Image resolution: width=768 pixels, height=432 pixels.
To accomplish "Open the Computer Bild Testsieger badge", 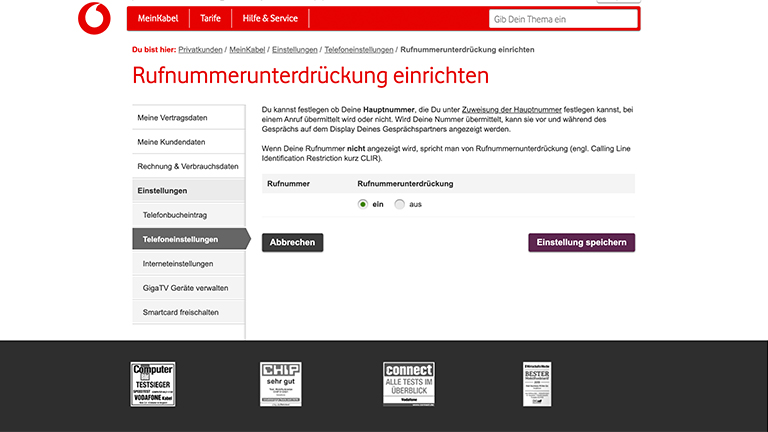I will coord(153,384).
